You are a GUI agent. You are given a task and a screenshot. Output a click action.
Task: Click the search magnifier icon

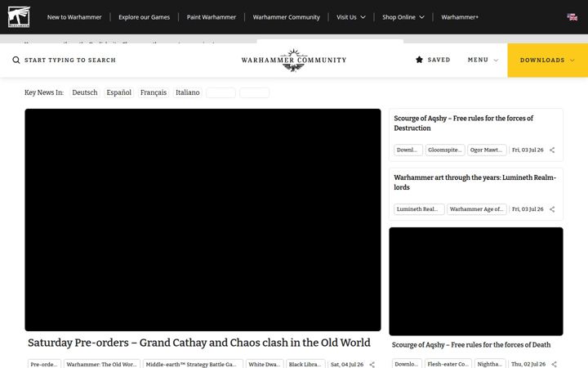(x=16, y=60)
